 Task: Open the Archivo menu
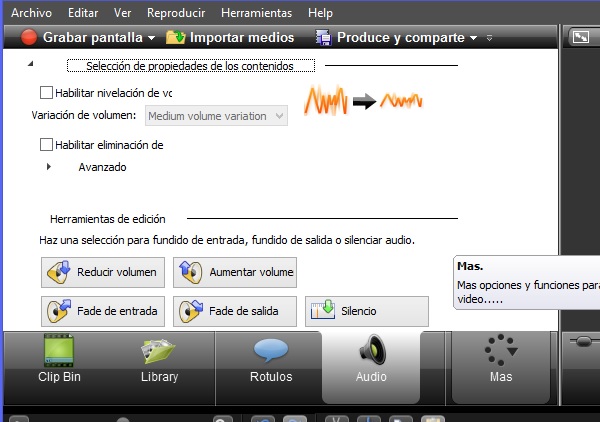(x=30, y=14)
